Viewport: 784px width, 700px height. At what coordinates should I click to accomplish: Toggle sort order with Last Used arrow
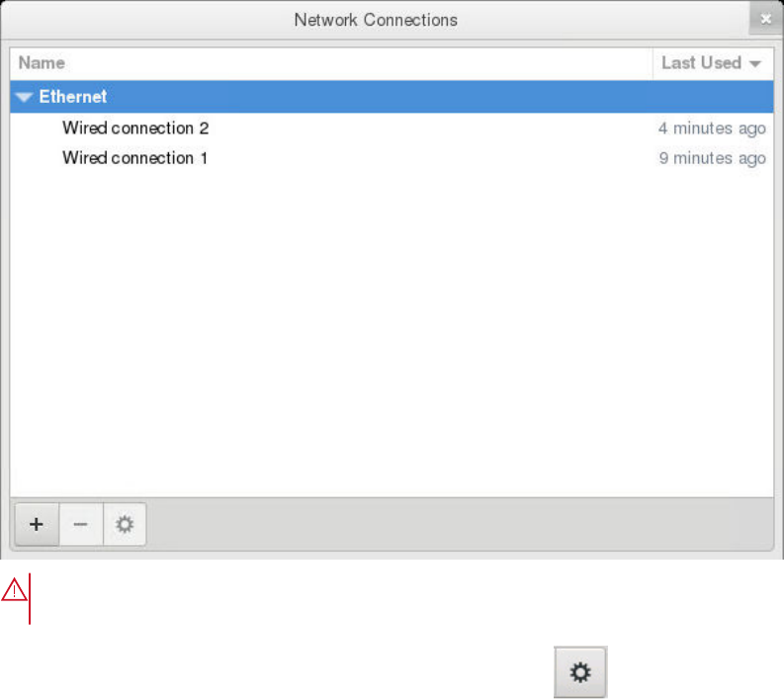point(755,63)
